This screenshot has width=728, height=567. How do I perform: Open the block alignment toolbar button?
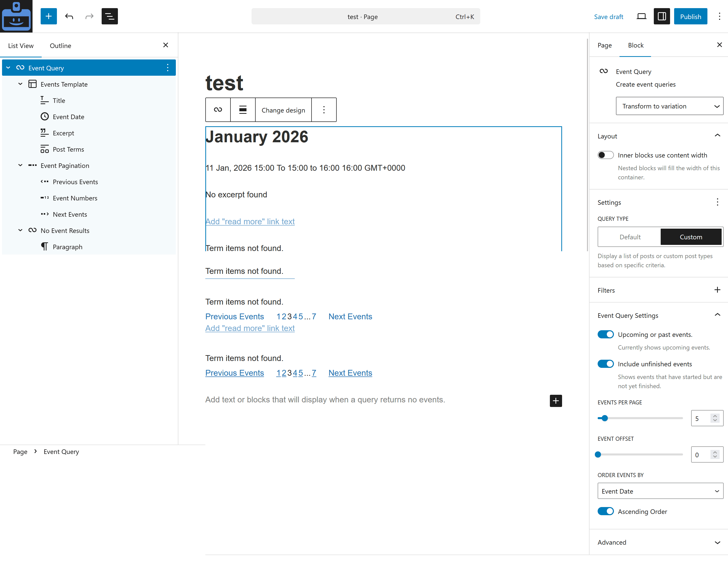[x=243, y=110]
